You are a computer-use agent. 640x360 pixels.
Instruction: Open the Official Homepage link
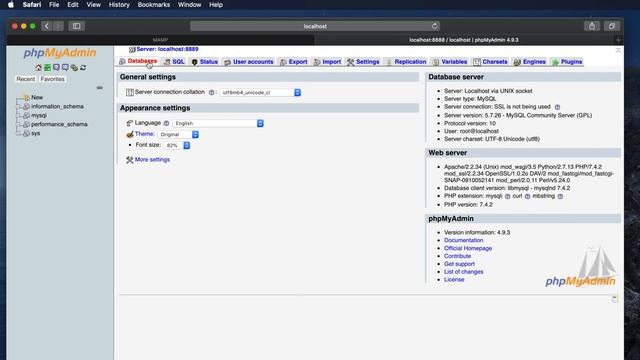point(468,248)
